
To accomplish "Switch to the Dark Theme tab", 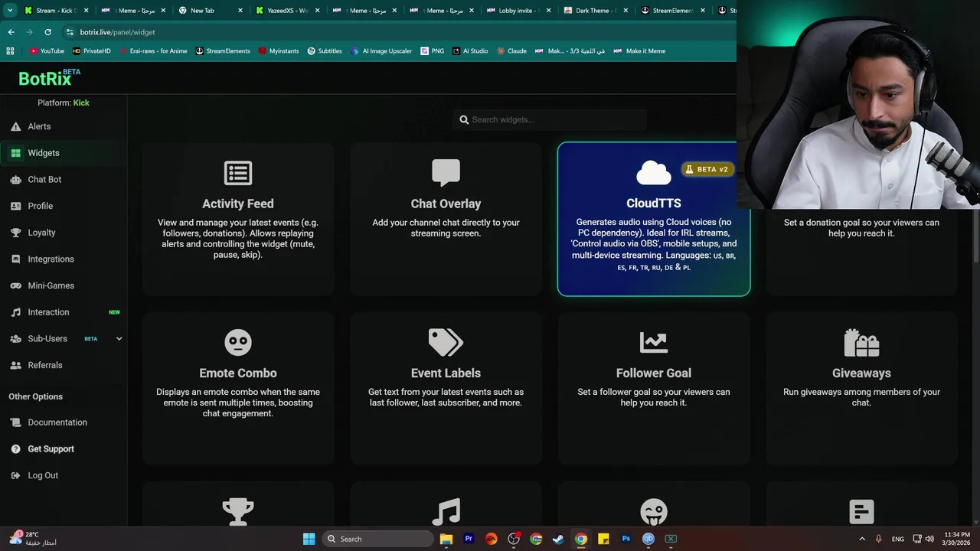I will coord(596,11).
